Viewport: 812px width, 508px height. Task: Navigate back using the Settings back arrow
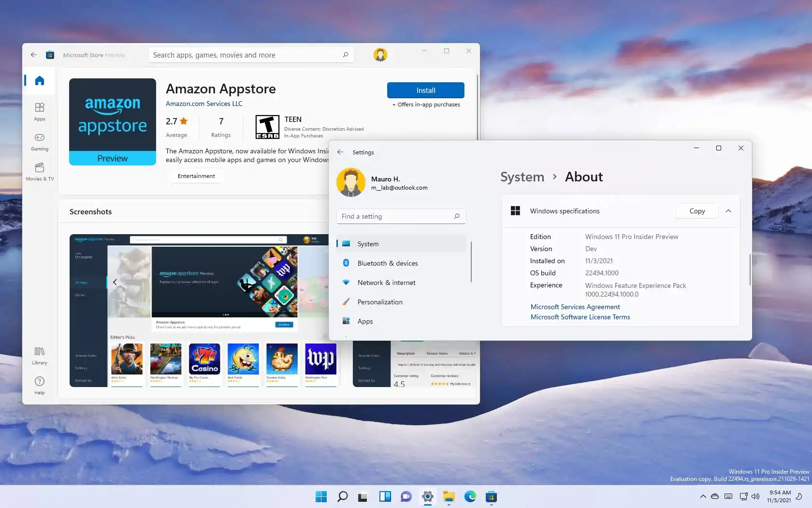[340, 152]
